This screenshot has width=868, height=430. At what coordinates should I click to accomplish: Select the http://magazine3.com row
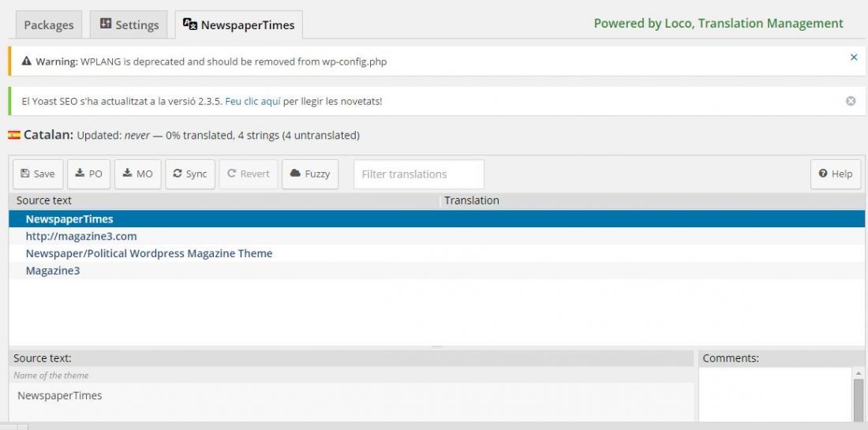[437, 237]
